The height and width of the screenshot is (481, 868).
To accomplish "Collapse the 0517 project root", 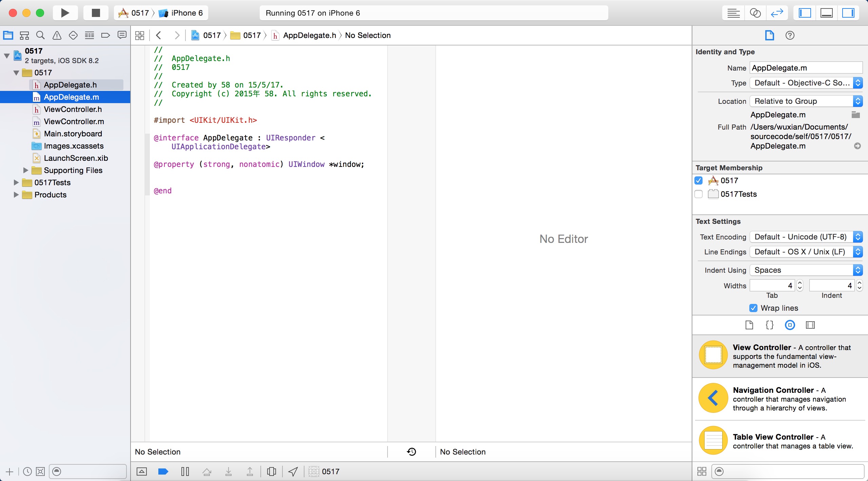I will (x=7, y=56).
